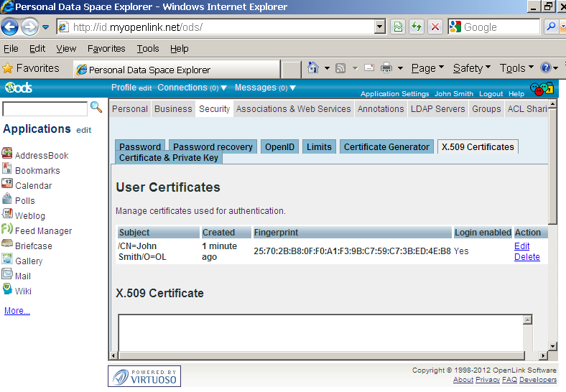The height and width of the screenshot is (392, 566).
Task: Expand the Connections dropdown arrow
Action: (223, 88)
